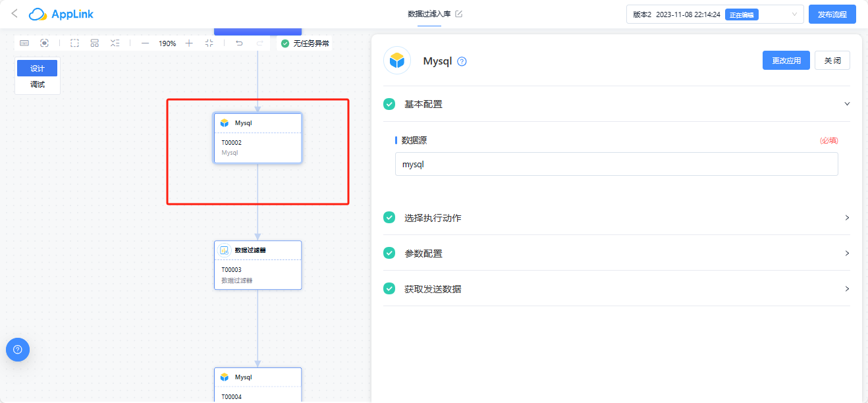Expand the 选择执行动作 section

point(616,217)
